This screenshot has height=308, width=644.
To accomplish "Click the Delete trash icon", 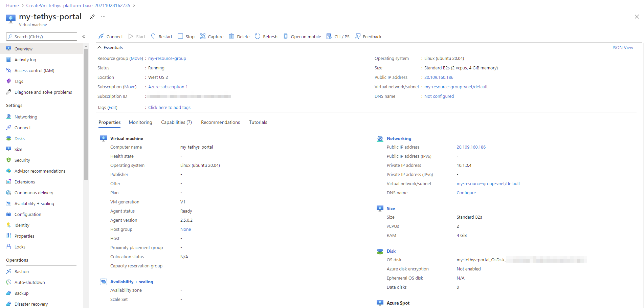I will point(231,36).
